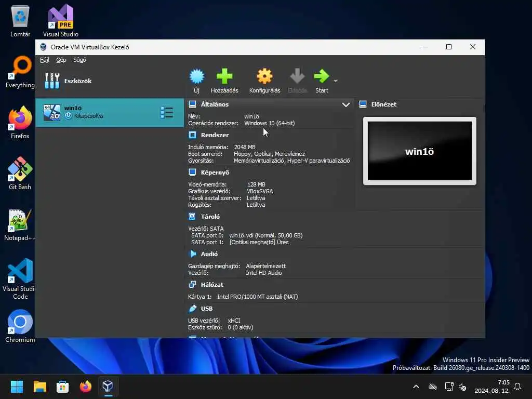Open the USB section header

point(207,309)
